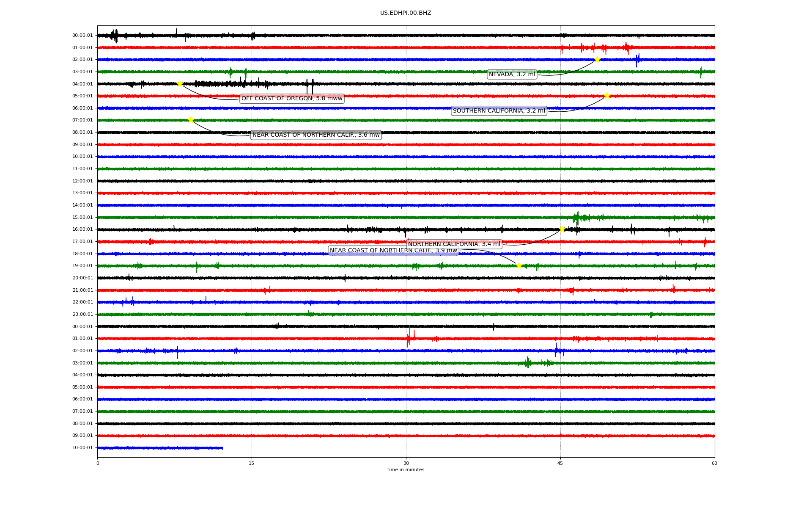Click the SOUTHERN CALIFORNIA, 3.2 ml label
The image size is (812, 508).
pos(499,111)
